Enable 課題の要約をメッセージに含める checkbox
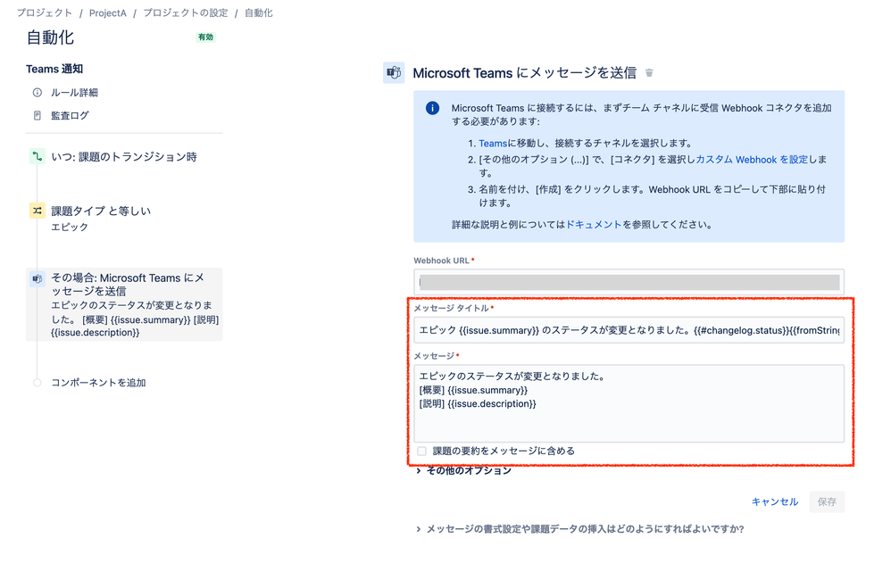The width and height of the screenshot is (891, 588). click(x=421, y=451)
